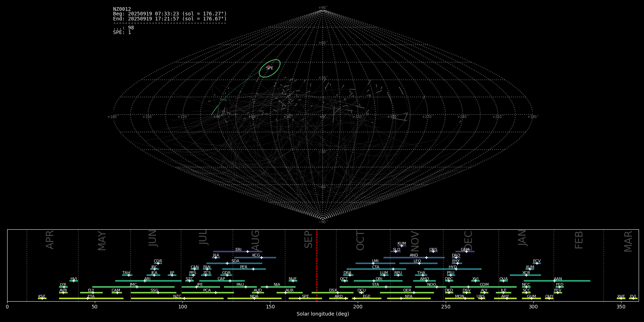The width and height of the screenshot is (644, 322).
Task: Click the 300 tick on solar longitude axis
Action: (533, 307)
